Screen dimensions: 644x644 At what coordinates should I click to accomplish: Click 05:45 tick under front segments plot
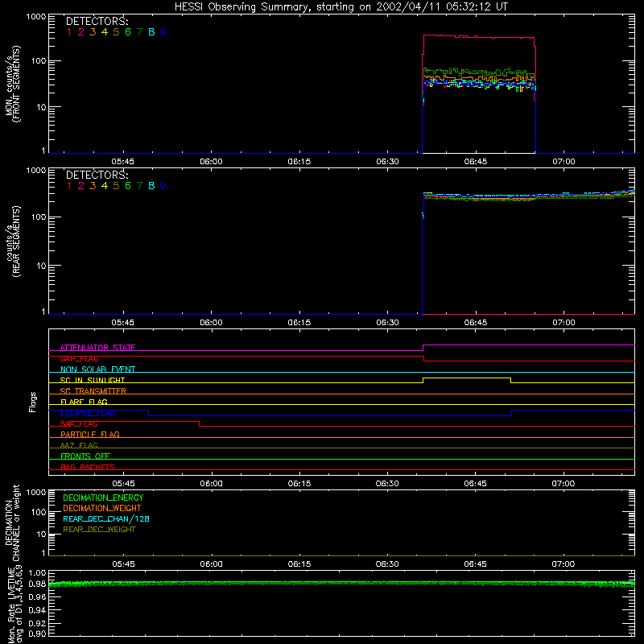point(123,162)
